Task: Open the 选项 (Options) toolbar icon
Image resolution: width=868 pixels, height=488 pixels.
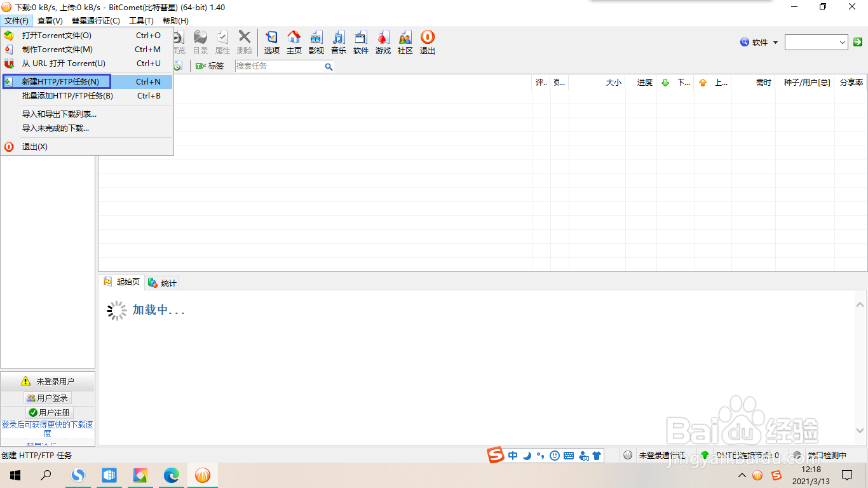Action: 271,43
